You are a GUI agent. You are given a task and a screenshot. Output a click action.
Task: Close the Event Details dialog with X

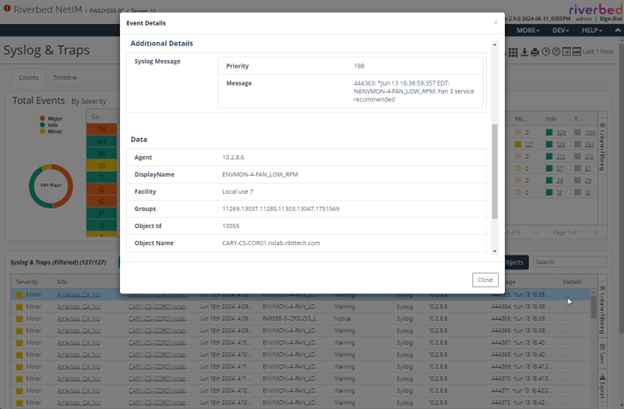(x=495, y=22)
